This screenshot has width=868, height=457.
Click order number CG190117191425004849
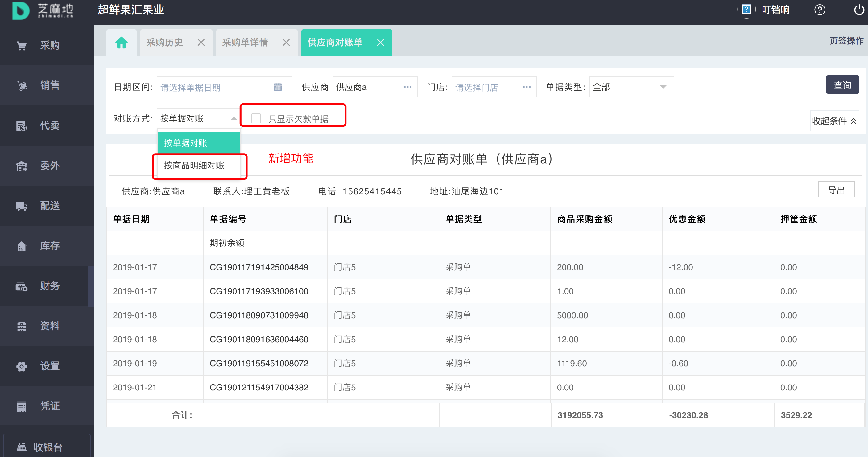pyautogui.click(x=259, y=267)
